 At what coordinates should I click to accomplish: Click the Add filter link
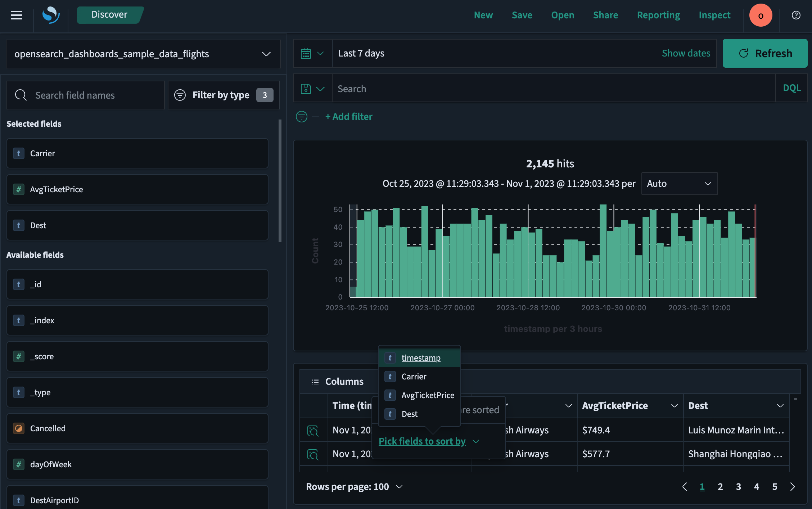click(348, 117)
